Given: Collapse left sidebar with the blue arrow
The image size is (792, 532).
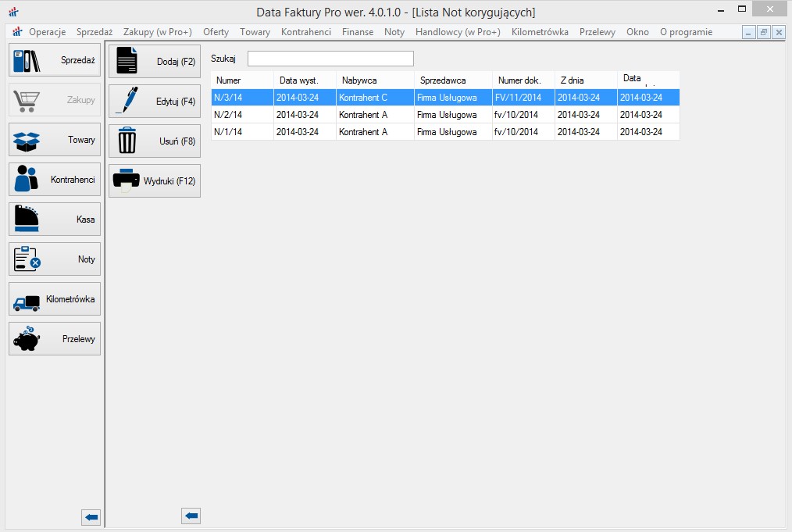Looking at the screenshot, I should 91,516.
